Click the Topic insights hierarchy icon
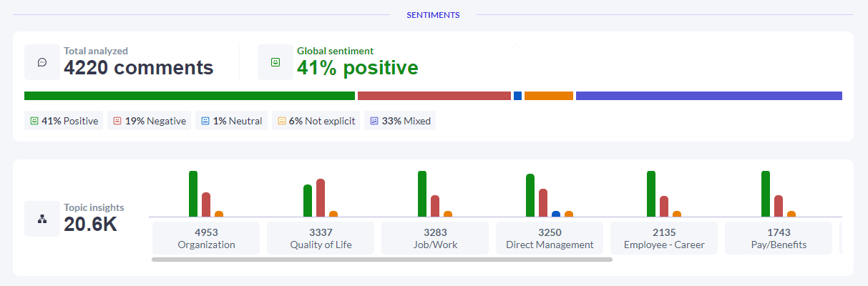Screen dimensions: 868x286 [x=42, y=219]
